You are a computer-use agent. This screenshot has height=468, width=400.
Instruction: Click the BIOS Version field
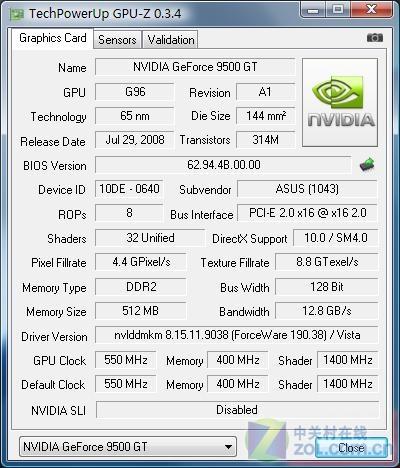223,165
